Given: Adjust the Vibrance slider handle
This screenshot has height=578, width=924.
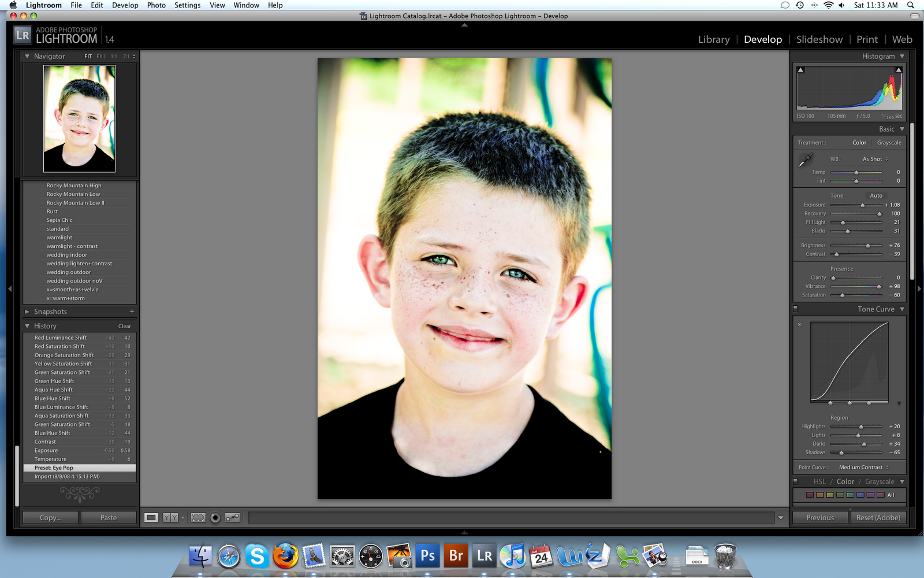Looking at the screenshot, I should [x=879, y=287].
